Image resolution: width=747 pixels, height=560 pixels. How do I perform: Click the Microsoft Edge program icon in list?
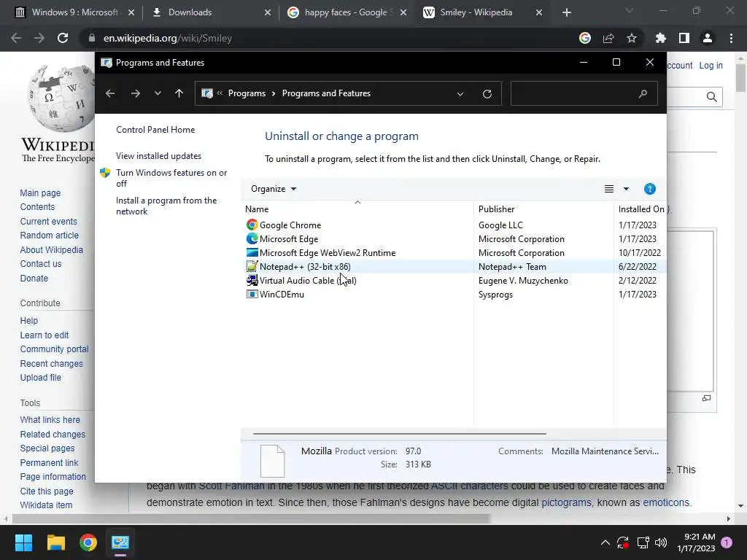[x=252, y=238]
